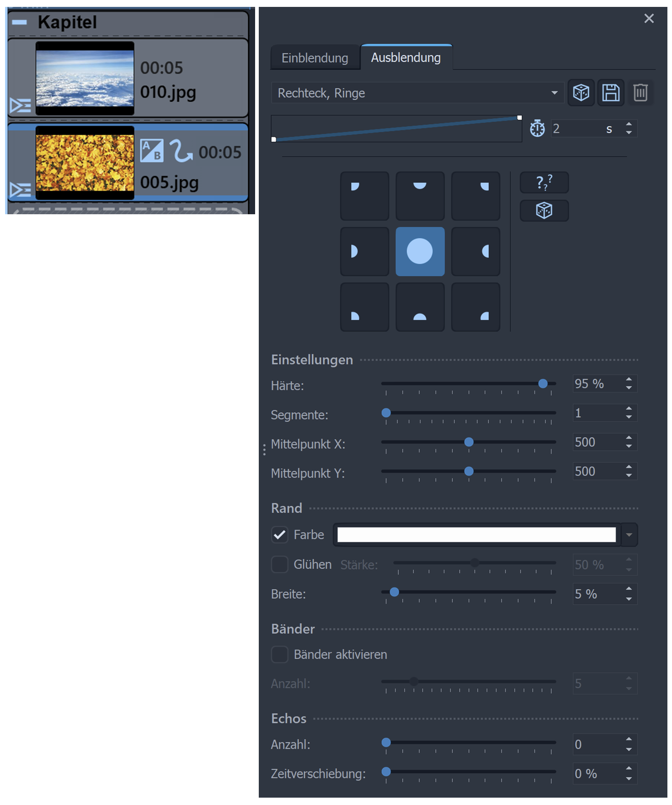Click the Härte slider handle
Screen dimensions: 672x805
pyautogui.click(x=543, y=383)
